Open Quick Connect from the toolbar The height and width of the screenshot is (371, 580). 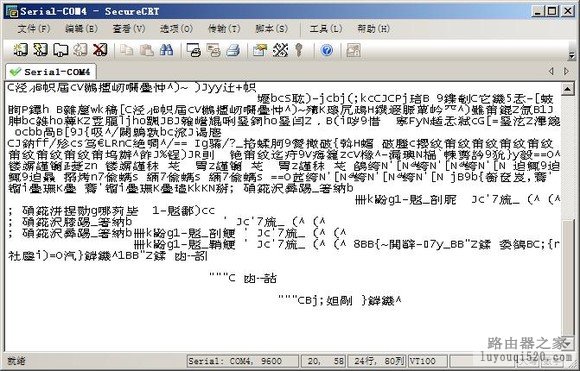[x=41, y=50]
